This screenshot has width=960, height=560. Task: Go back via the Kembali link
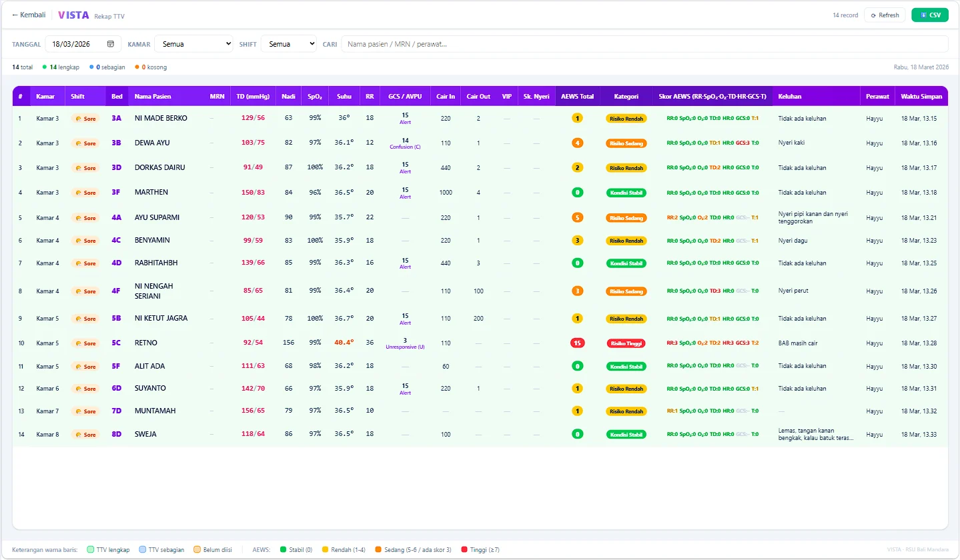29,15
